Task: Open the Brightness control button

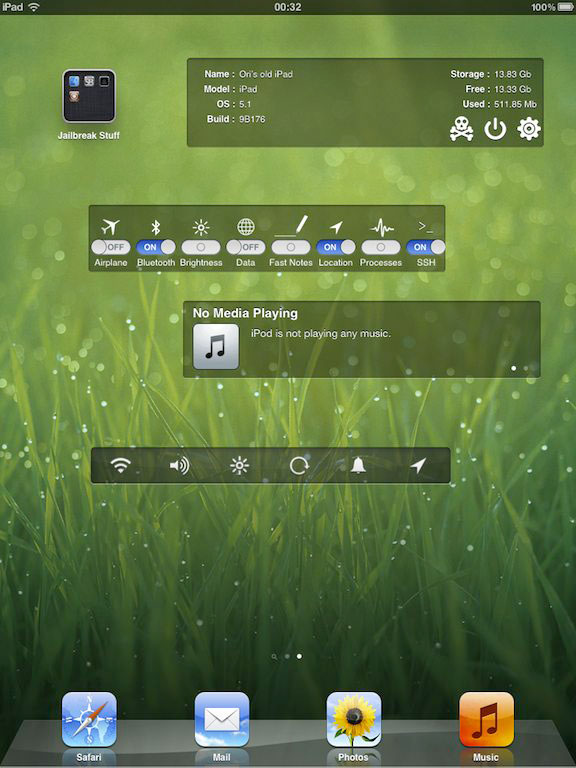Action: [201, 247]
